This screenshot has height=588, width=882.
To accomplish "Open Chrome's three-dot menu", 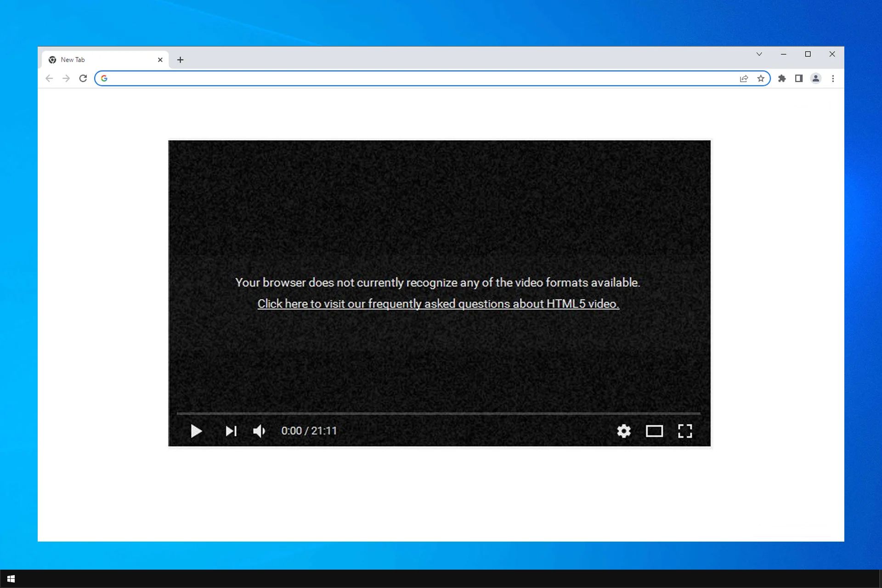I will coord(833,79).
